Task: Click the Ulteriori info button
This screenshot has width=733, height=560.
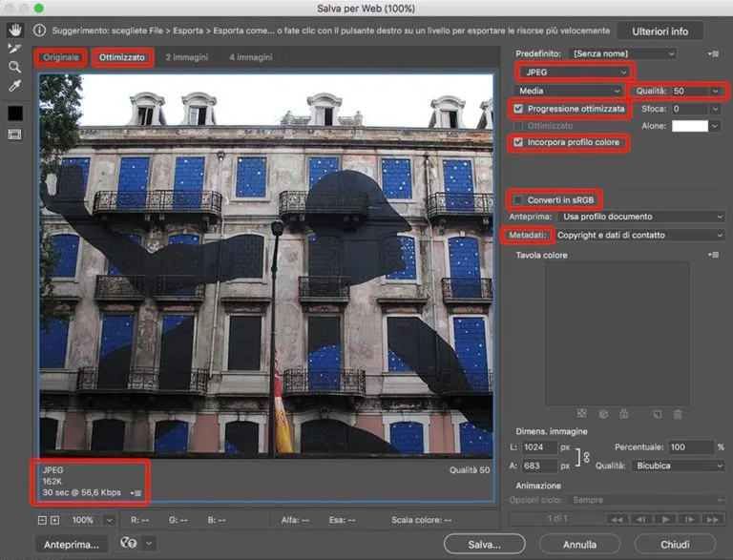Action: 660,31
